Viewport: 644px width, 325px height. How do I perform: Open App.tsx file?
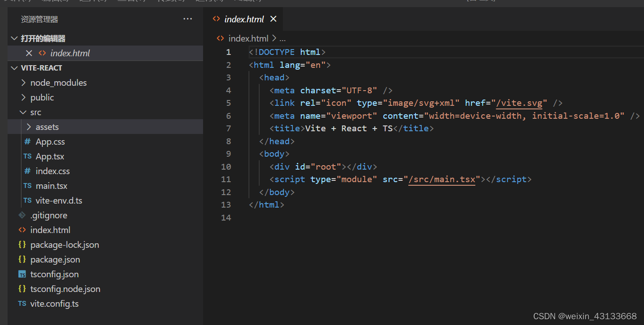pos(50,156)
